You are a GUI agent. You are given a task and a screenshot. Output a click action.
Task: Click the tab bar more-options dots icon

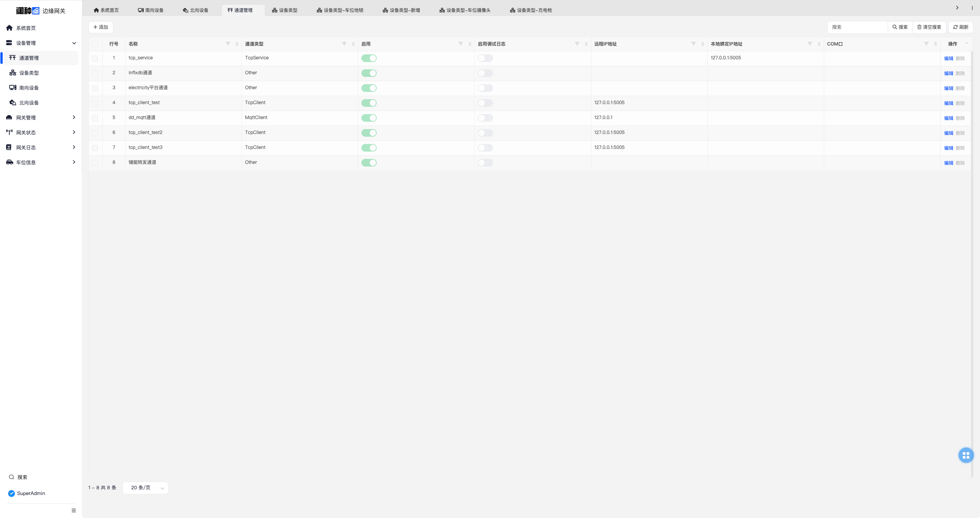tap(972, 8)
